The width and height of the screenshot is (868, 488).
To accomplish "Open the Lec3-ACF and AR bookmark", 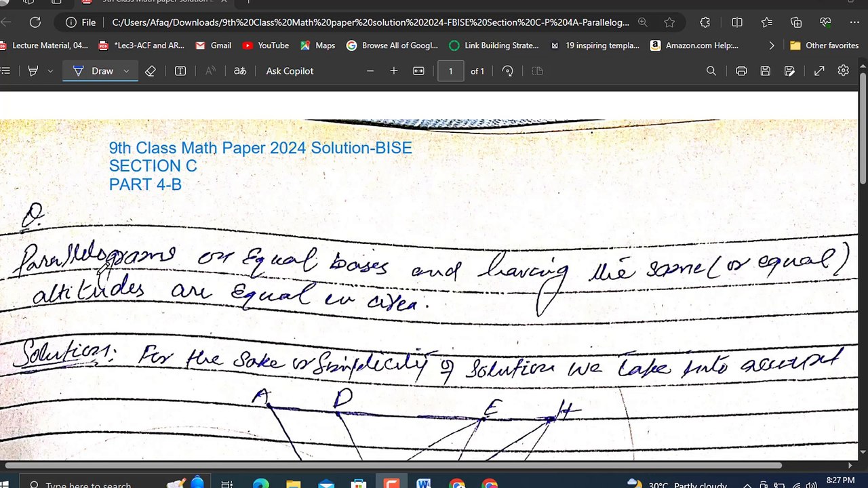I will (x=142, y=45).
